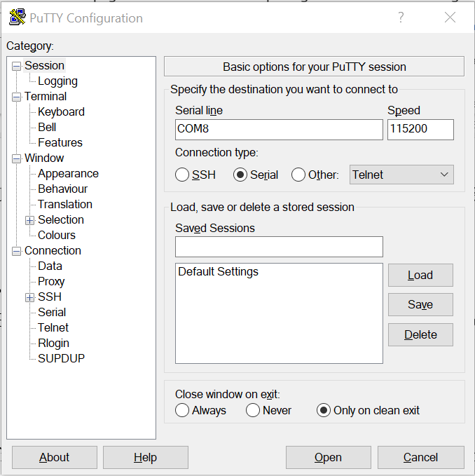The width and height of the screenshot is (475, 476).
Task: Expand the Selection tree node
Action: coord(29,220)
